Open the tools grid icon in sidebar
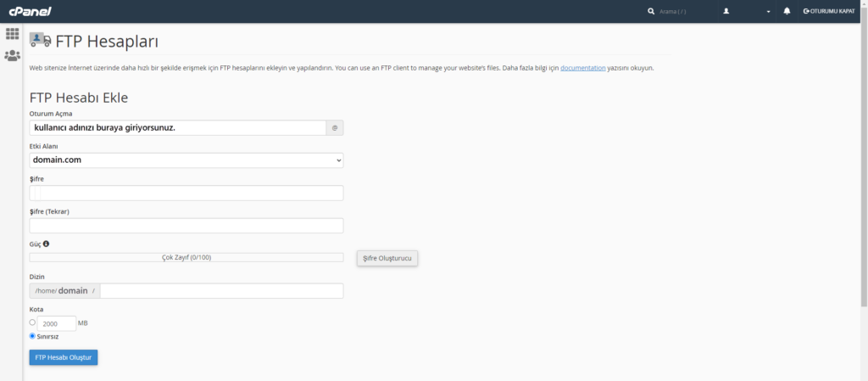Screen dimensions: 868x381 tap(12, 34)
